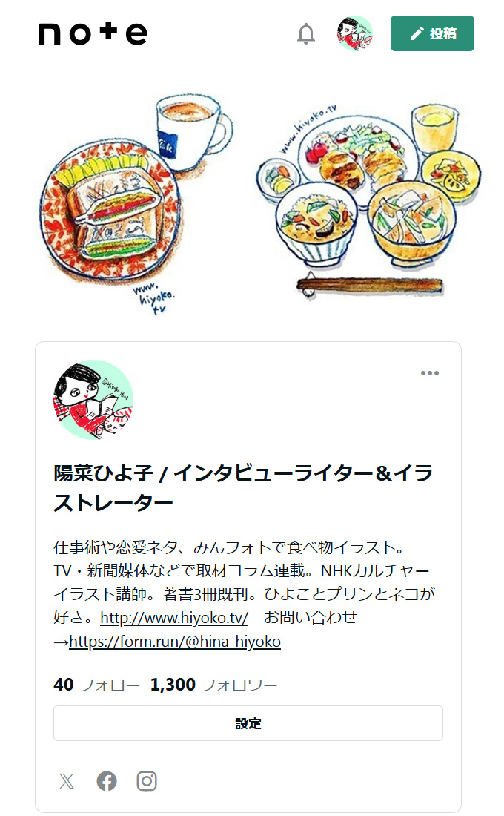The width and height of the screenshot is (504, 816).
Task: Click the profile bio text starting with 仕事術
Action: coord(245,594)
